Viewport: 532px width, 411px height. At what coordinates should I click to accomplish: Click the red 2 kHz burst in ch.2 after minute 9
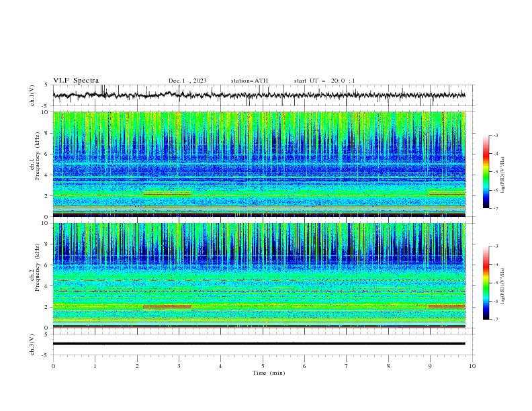click(x=447, y=306)
